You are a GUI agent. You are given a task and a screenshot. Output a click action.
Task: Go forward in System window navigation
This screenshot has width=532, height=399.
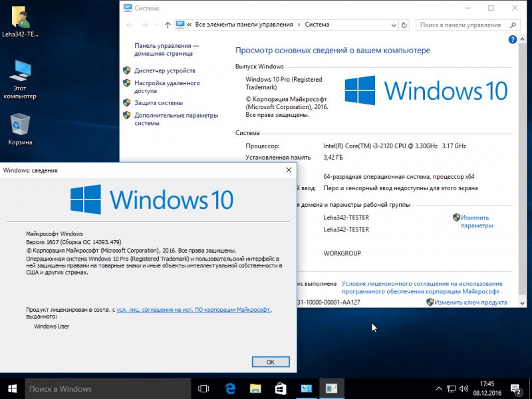tap(145, 25)
